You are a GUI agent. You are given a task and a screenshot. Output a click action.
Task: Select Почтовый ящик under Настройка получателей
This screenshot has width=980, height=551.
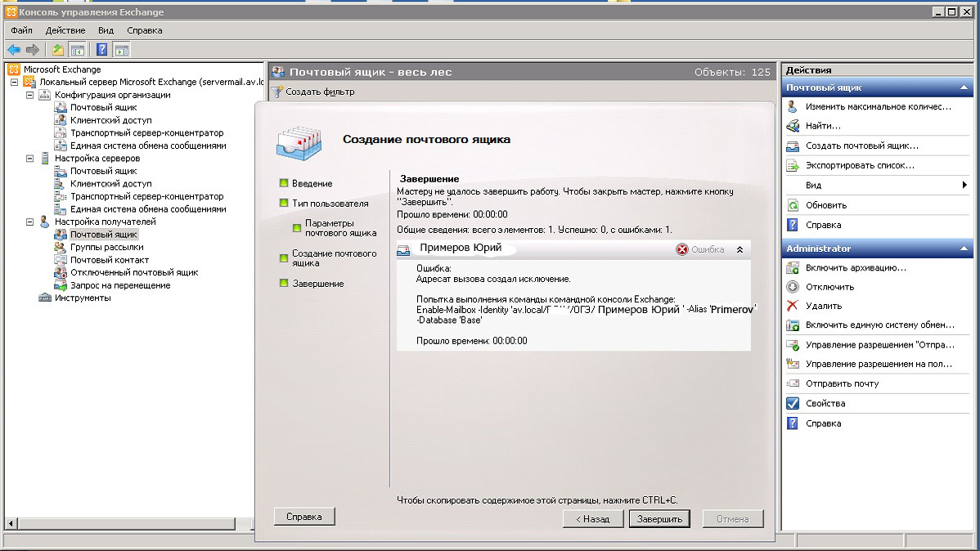[x=104, y=235]
